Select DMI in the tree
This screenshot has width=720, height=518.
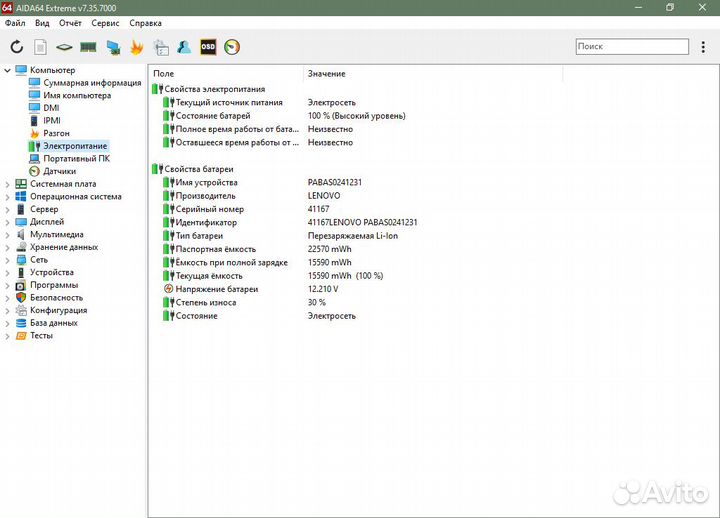[51, 108]
